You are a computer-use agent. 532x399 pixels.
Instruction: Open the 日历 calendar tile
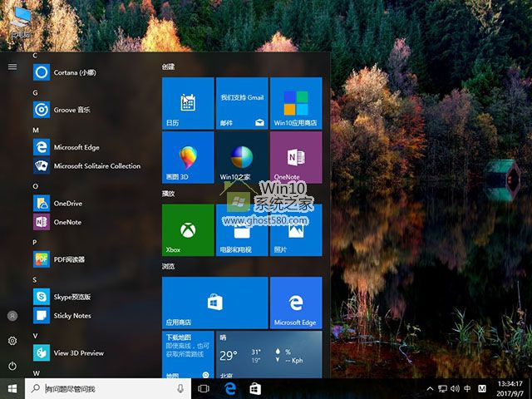point(188,103)
